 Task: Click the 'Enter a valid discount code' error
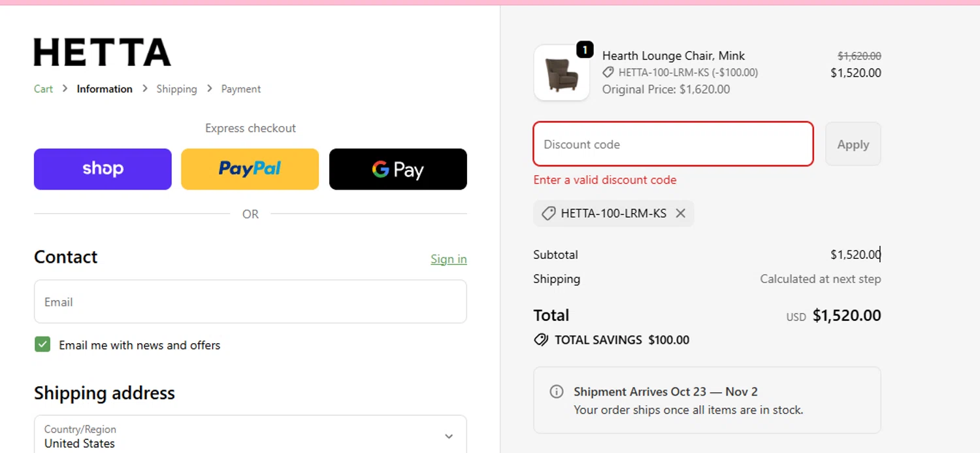click(605, 180)
